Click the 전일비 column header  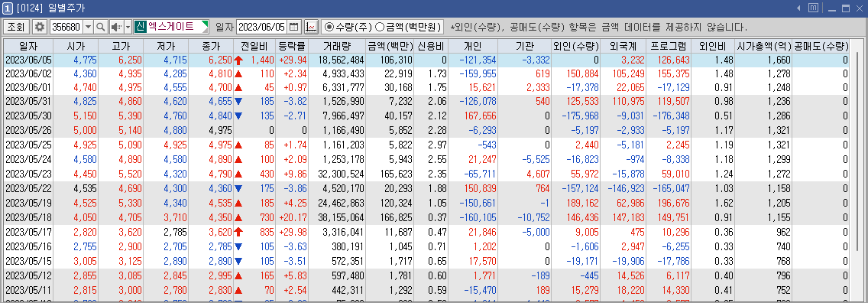tap(254, 45)
